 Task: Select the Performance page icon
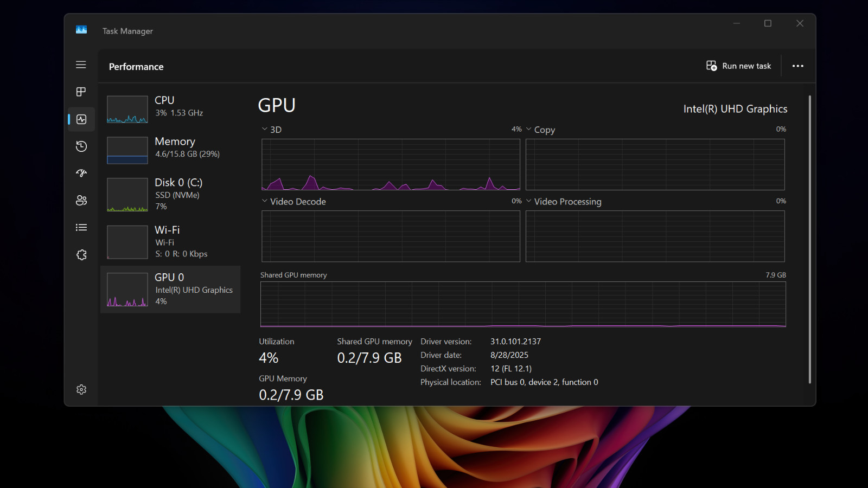81,119
